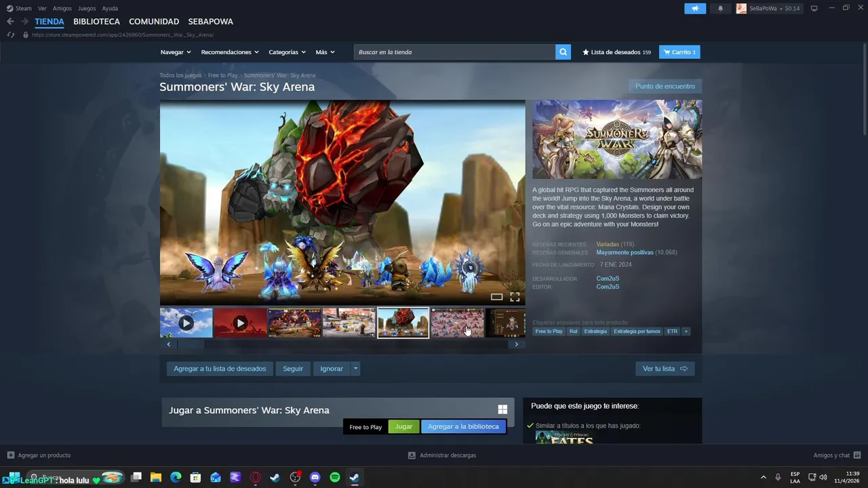868x488 pixels.
Task: Launch Big Picture mode monitor icon
Action: [x=814, y=8]
